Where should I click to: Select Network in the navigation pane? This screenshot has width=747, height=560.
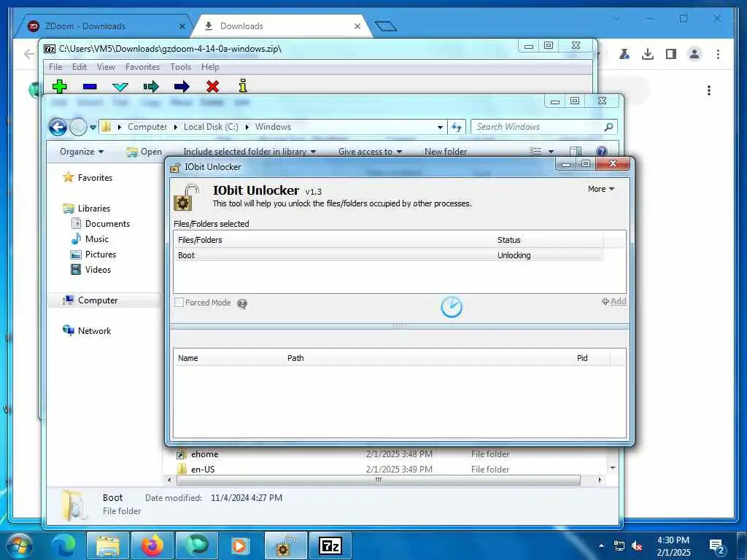[x=94, y=330]
